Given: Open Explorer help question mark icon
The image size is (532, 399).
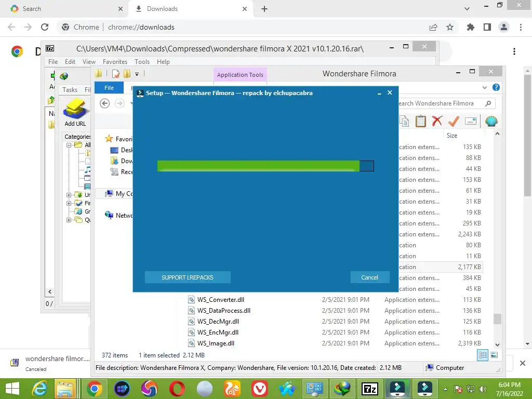Looking at the screenshot, I should click(x=496, y=87).
